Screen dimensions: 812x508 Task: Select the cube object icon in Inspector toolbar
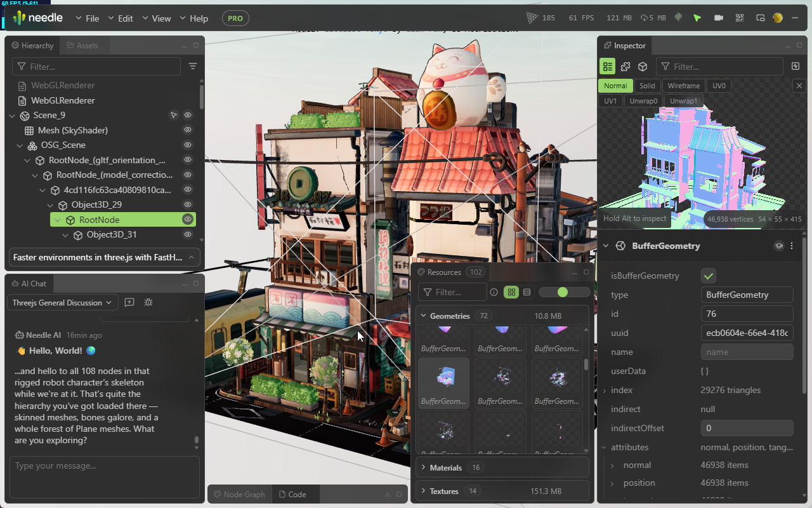click(643, 67)
